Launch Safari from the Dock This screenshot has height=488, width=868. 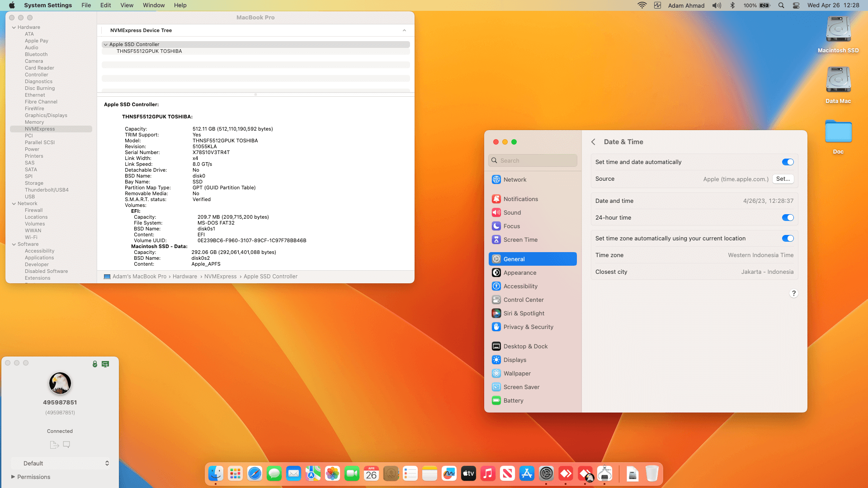[x=255, y=474]
